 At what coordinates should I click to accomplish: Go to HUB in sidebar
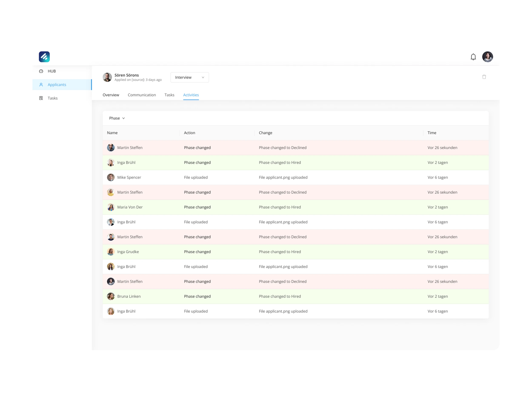(62, 71)
